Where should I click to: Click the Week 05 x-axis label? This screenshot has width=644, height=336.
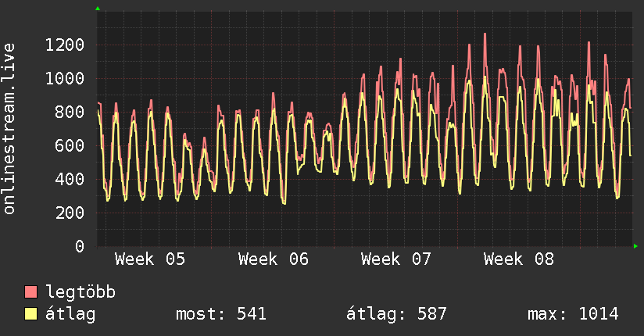(x=150, y=259)
